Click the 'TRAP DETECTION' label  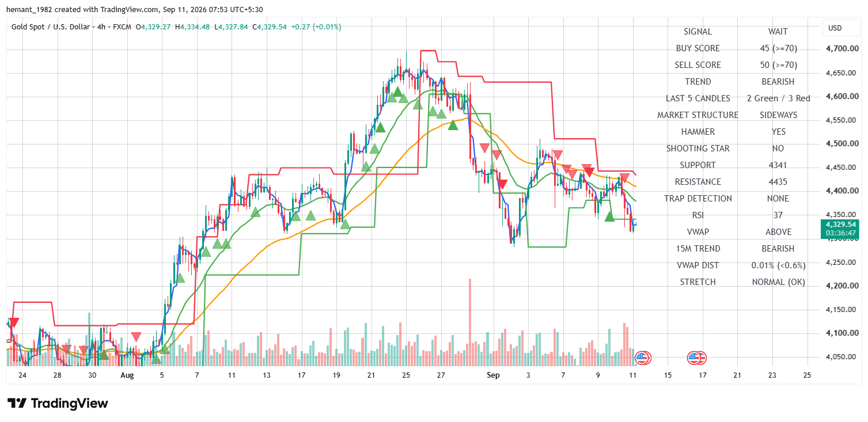[698, 199]
